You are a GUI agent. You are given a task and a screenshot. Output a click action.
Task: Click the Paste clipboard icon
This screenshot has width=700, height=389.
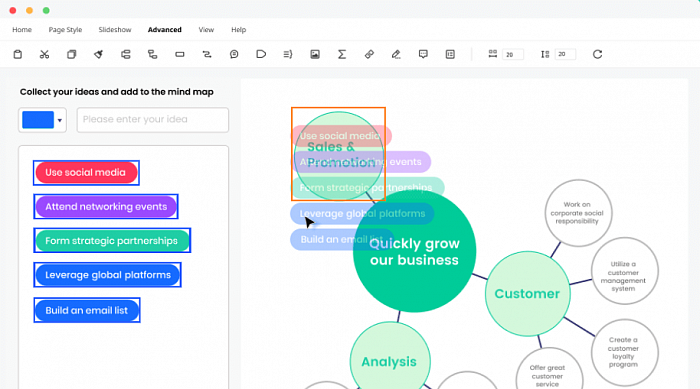point(18,54)
